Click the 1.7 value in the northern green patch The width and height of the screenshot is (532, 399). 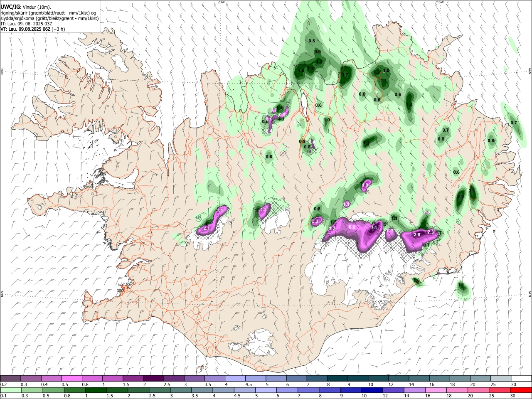tap(345, 75)
